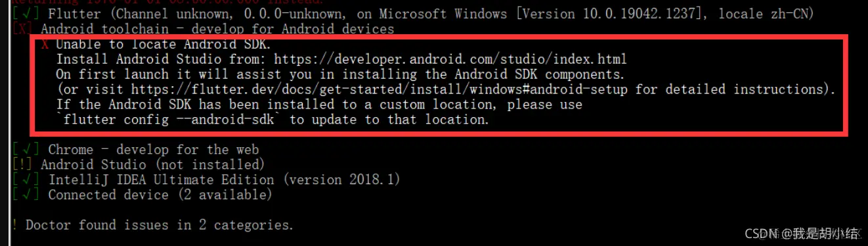Open the developer.android.com studio URL

(450, 59)
